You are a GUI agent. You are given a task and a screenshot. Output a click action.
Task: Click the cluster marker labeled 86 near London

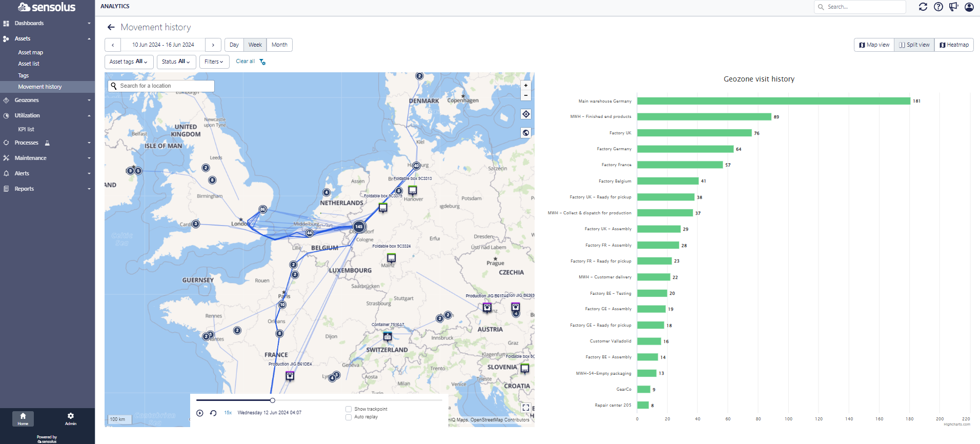(263, 209)
